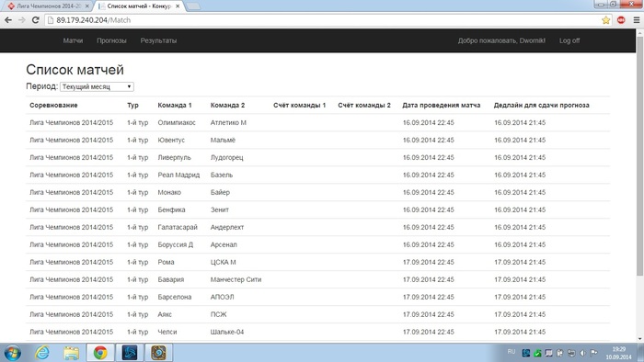
Task: Open the Chrome hamburger menu
Action: [x=637, y=20]
